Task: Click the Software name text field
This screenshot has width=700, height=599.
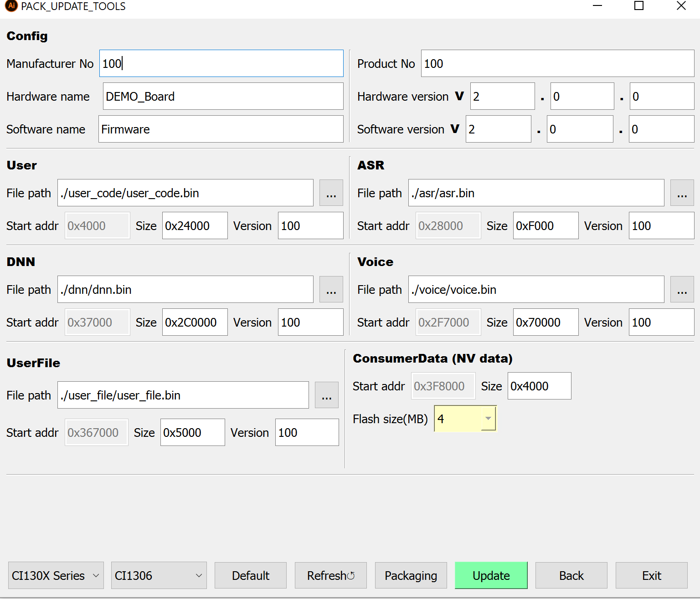Action: click(221, 129)
